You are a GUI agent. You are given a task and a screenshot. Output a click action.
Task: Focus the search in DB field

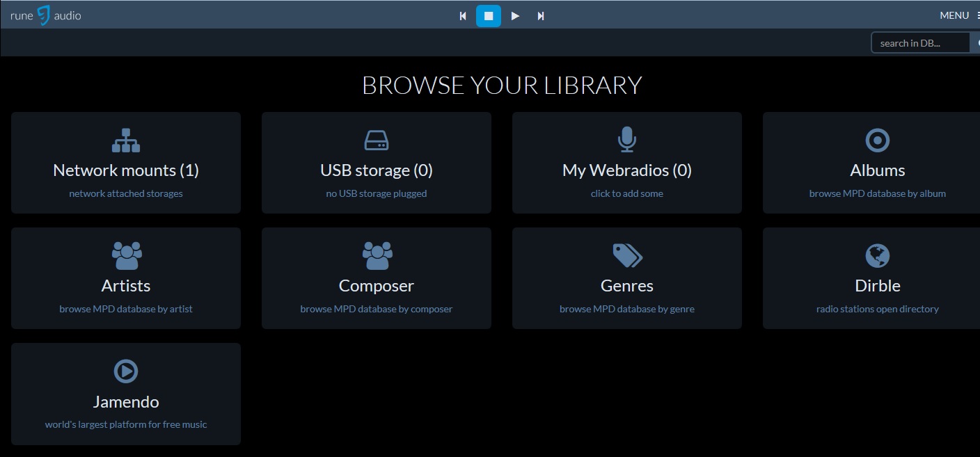click(920, 43)
